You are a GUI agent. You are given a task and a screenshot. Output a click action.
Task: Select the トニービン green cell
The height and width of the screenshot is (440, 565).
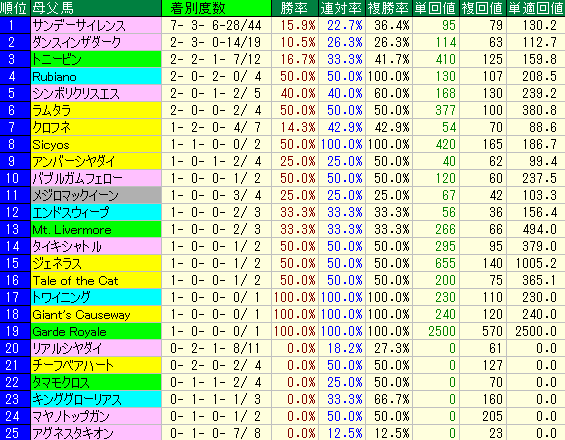pyautogui.click(x=96, y=59)
